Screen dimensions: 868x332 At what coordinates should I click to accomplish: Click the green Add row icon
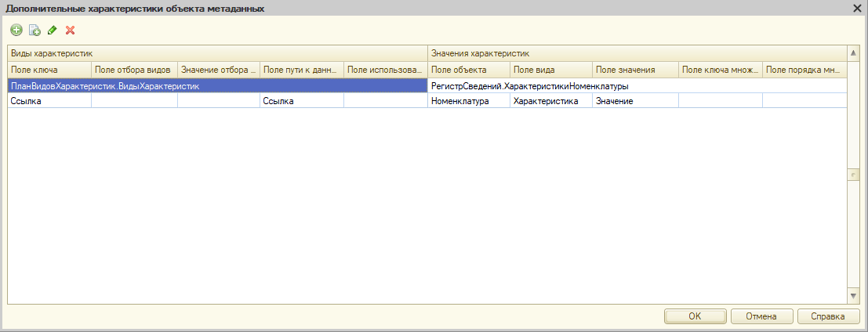click(16, 31)
